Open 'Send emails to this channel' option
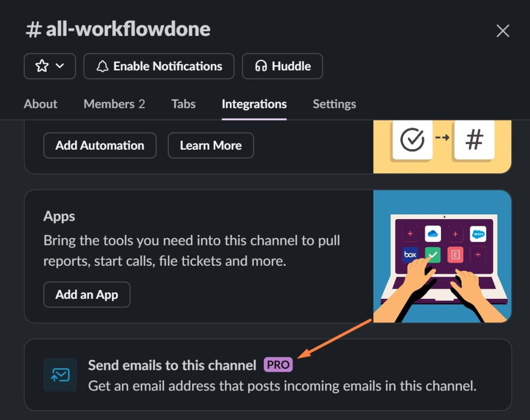The width and height of the screenshot is (530, 420). [x=172, y=366]
